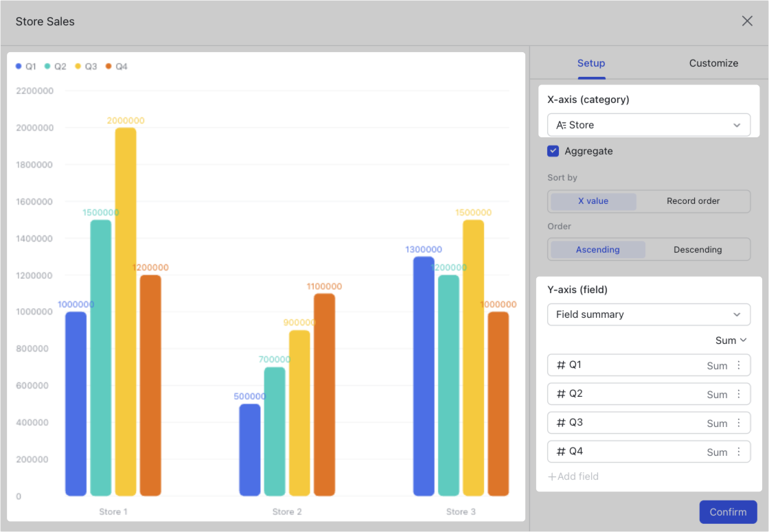The width and height of the screenshot is (769, 532).
Task: Click the 2200000 y-axis label
Action: (34, 91)
